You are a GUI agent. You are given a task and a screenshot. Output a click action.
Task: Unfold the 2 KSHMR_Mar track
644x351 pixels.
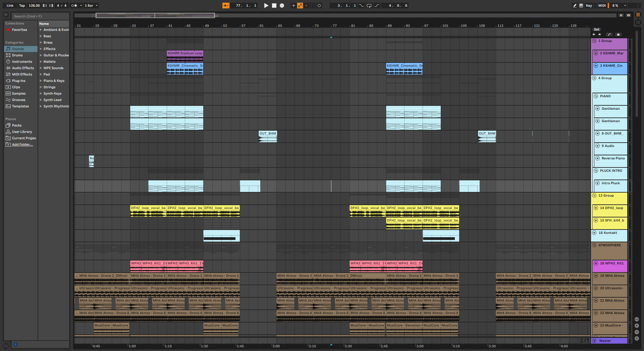596,53
